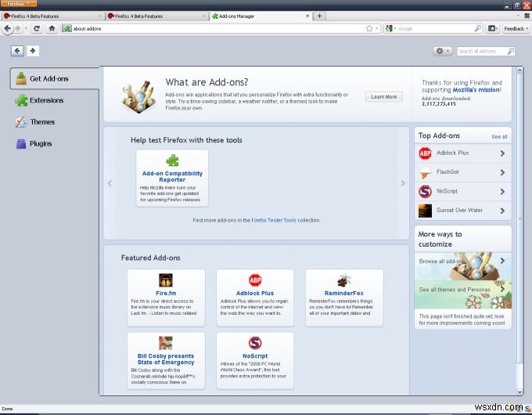Image resolution: width=532 pixels, height=415 pixels.
Task: Open the Fire.fm featured add-on title
Action: (x=166, y=293)
